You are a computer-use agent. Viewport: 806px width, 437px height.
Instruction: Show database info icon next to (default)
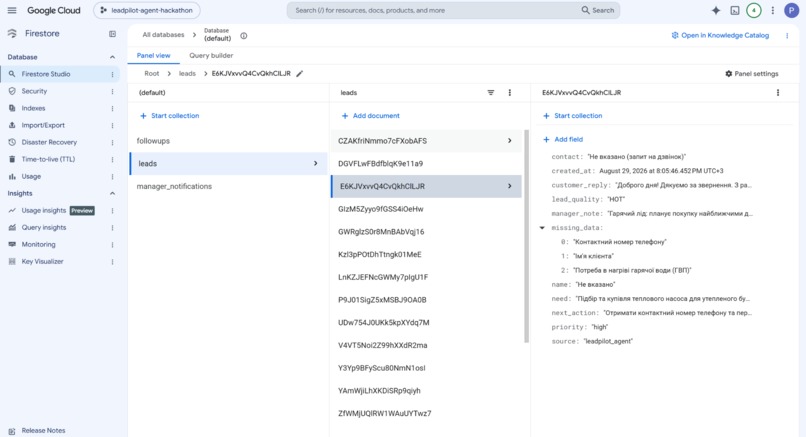tap(244, 35)
